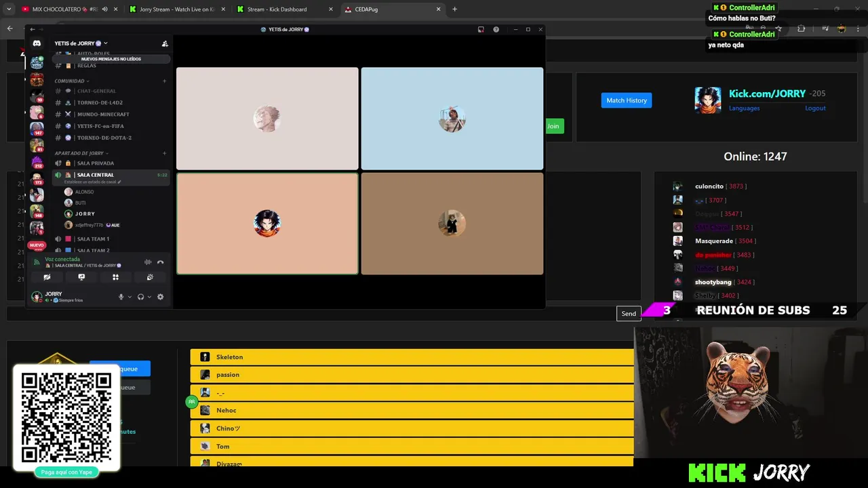Image resolution: width=868 pixels, height=488 pixels.
Task: Jump to new unread messages banner
Action: pos(111,59)
